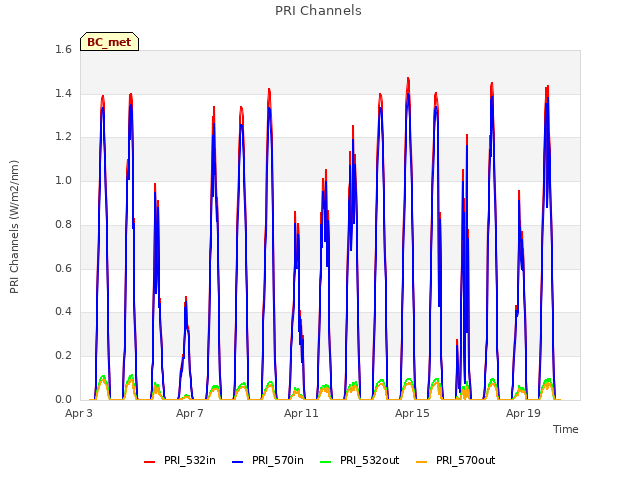Click the BC_met annotation label
The image size is (640, 480).
(109, 42)
